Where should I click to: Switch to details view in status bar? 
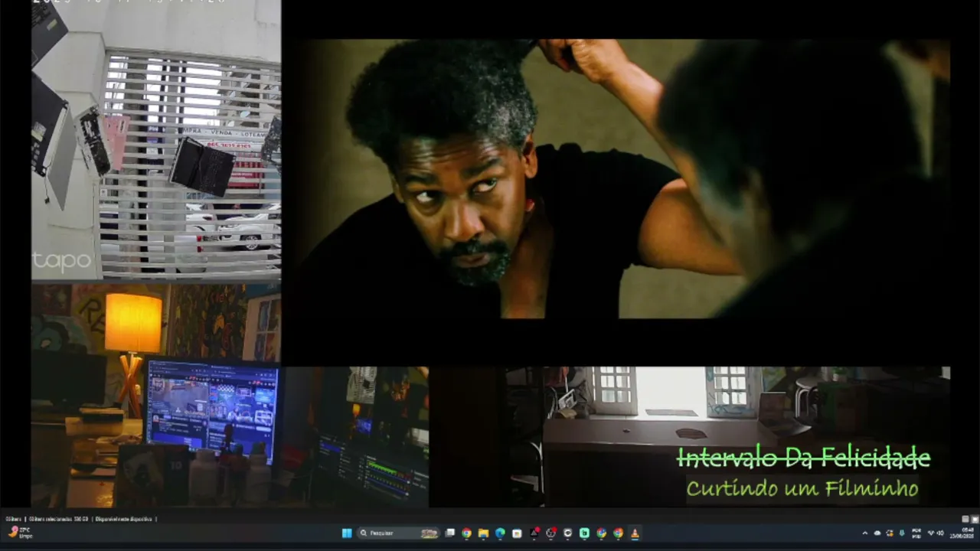coord(965,519)
